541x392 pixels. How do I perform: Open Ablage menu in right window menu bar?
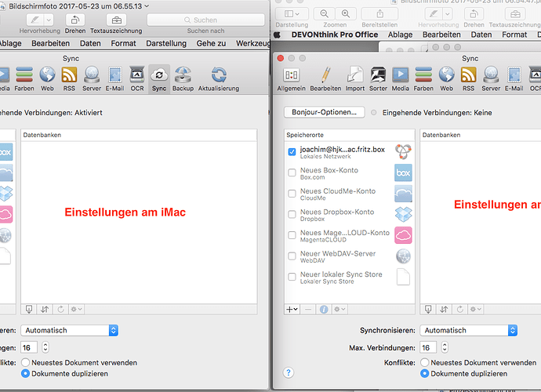[x=400, y=34]
